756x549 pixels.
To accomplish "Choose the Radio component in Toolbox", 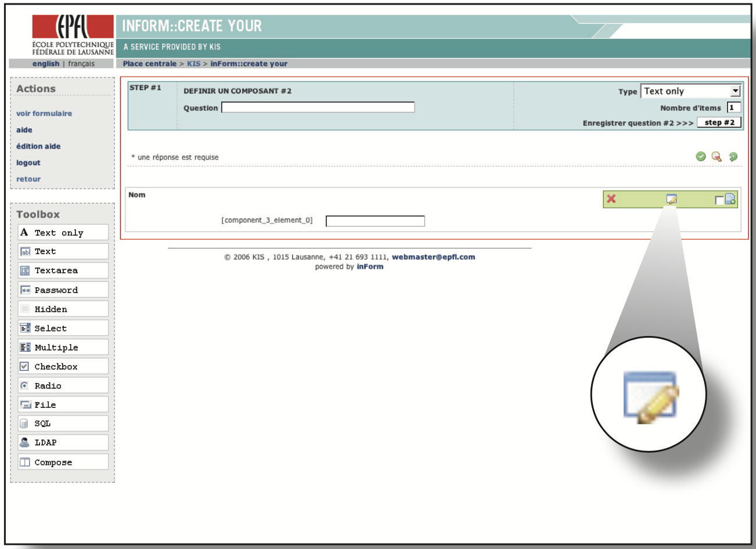I will pyautogui.click(x=63, y=385).
